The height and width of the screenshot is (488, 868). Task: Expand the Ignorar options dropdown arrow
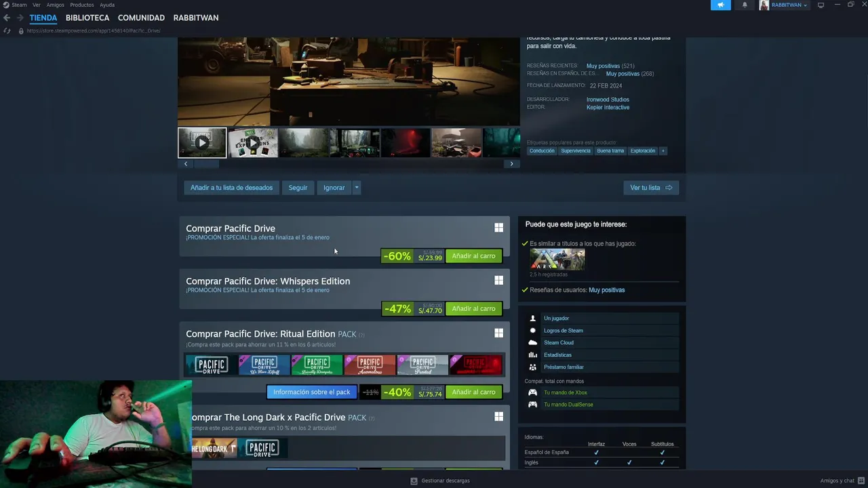tap(356, 188)
